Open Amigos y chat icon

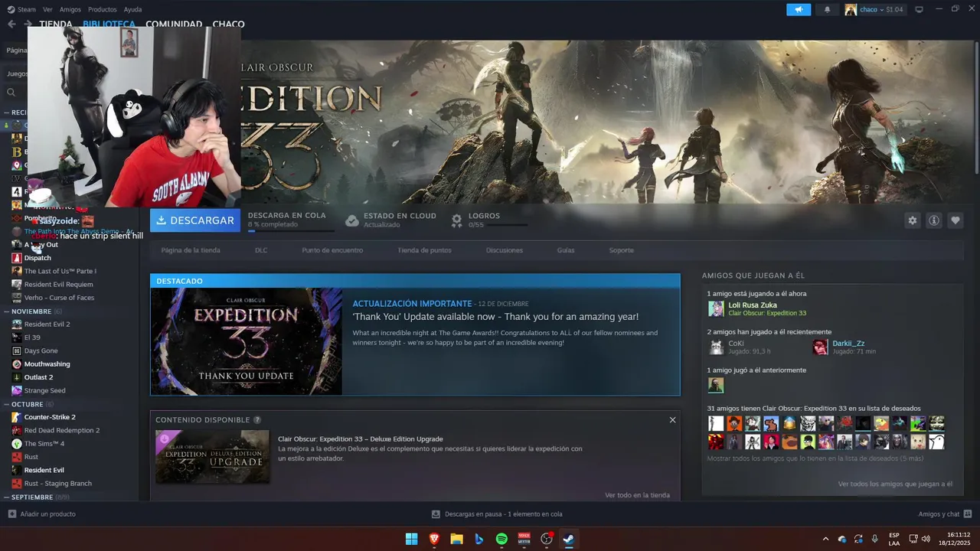968,514
